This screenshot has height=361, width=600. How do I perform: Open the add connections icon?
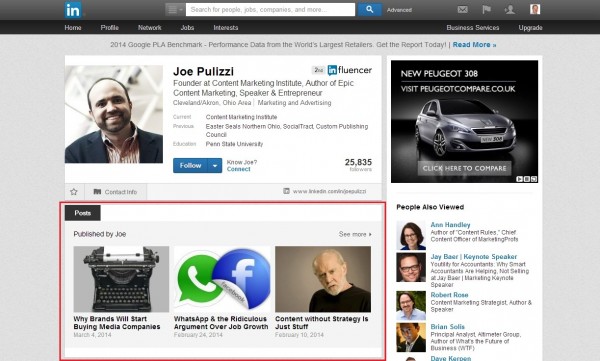[x=510, y=10]
